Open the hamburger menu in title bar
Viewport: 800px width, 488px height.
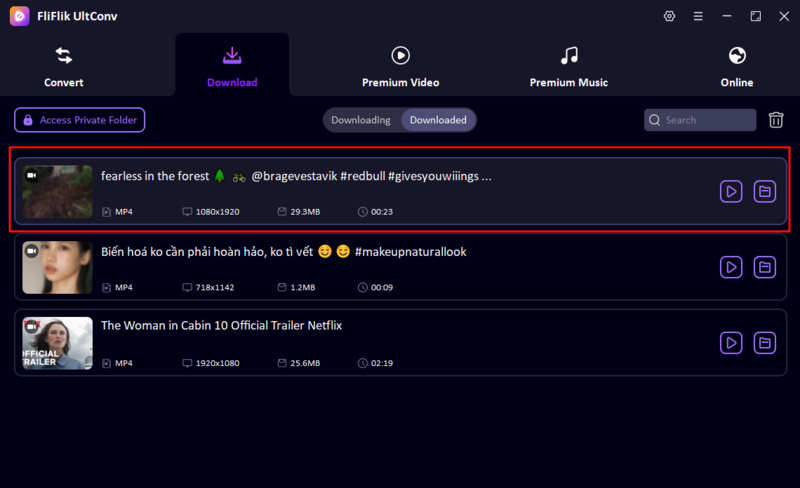pyautogui.click(x=698, y=16)
